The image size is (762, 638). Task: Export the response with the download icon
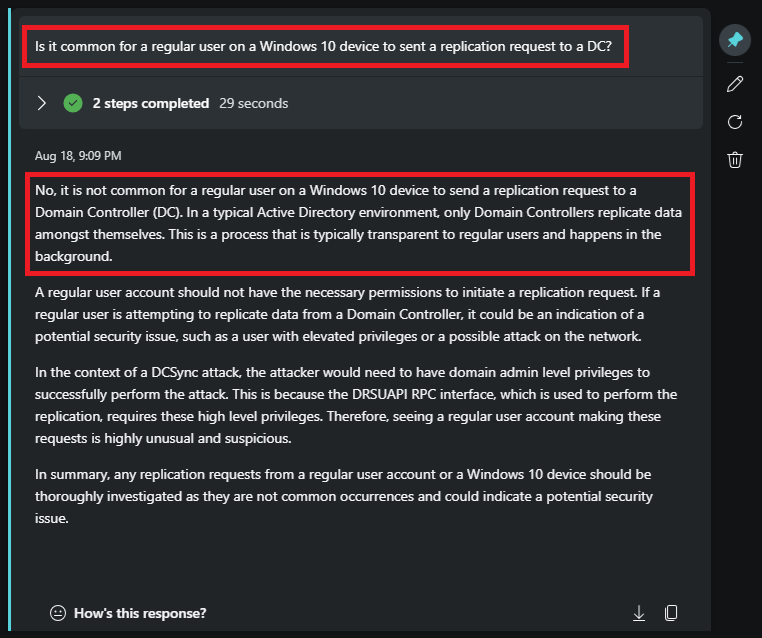[x=639, y=613]
